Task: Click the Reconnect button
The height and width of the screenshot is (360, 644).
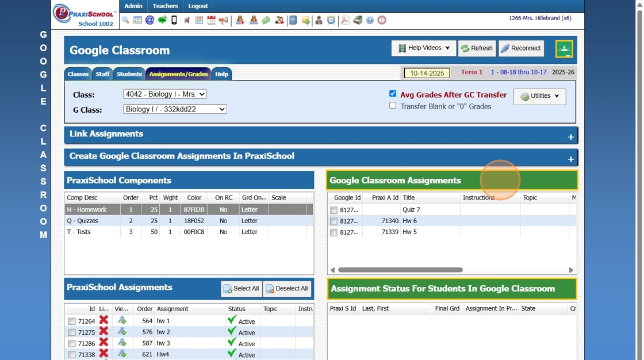Action: 521,48
